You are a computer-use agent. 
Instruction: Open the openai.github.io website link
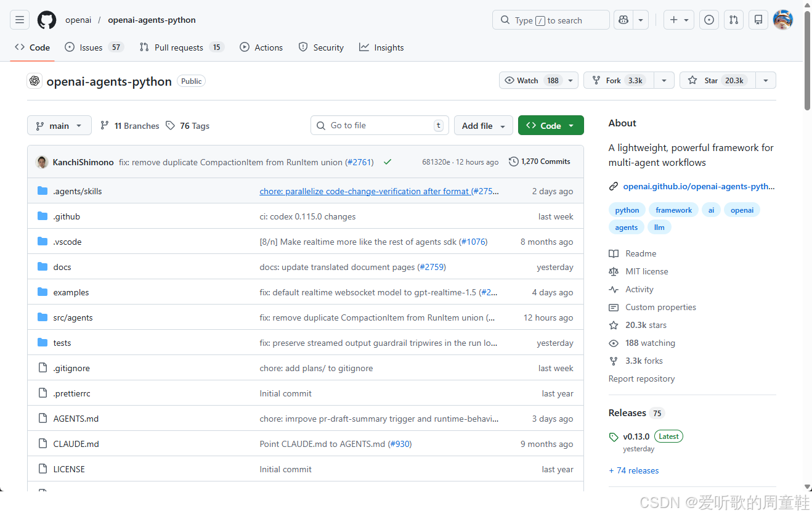(x=699, y=186)
